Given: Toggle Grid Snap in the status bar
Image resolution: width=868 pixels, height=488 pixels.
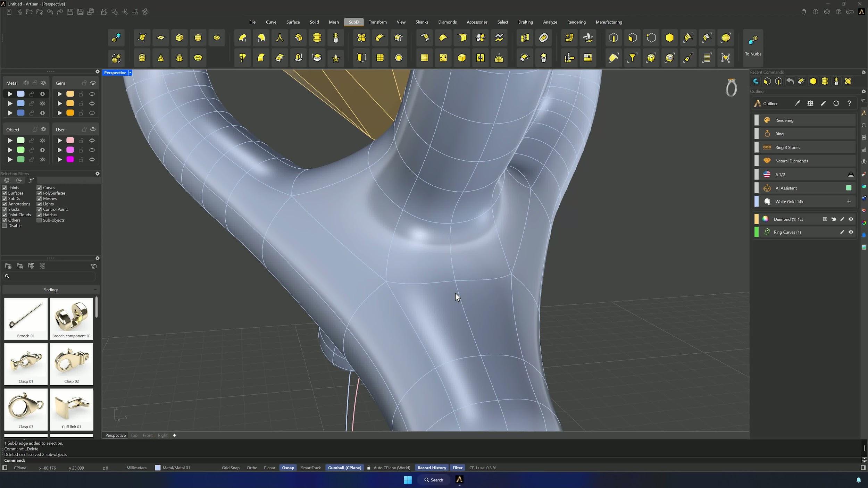Looking at the screenshot, I should pyautogui.click(x=231, y=468).
